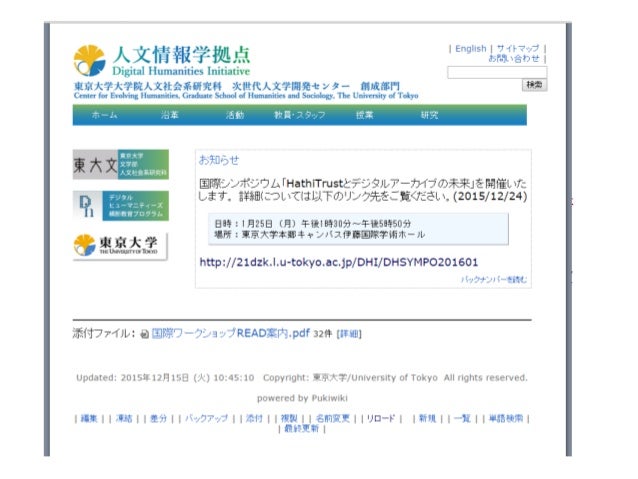The width and height of the screenshot is (638, 479).
Task: Go to ホーム in navigation bar
Action: pyautogui.click(x=105, y=115)
